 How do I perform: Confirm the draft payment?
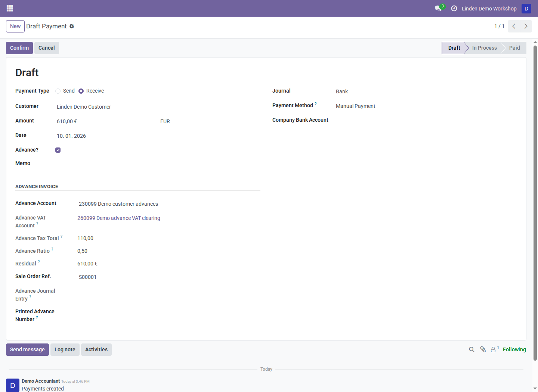tap(19, 48)
